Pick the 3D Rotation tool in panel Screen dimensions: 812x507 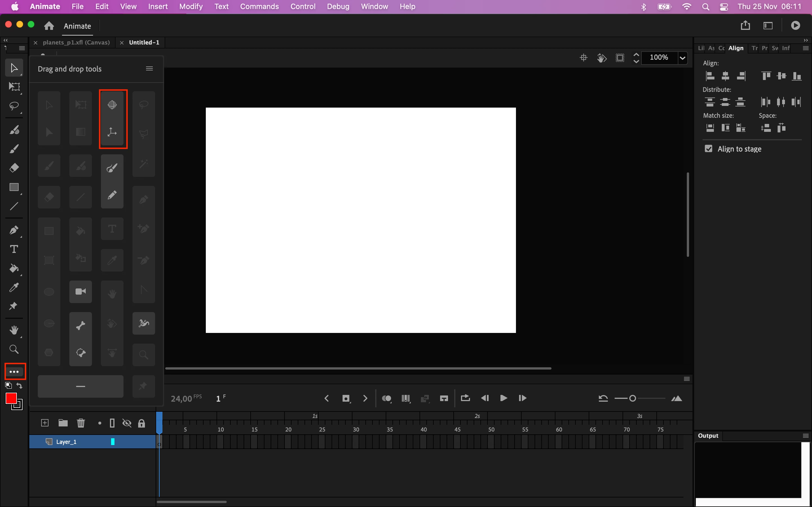(x=112, y=105)
